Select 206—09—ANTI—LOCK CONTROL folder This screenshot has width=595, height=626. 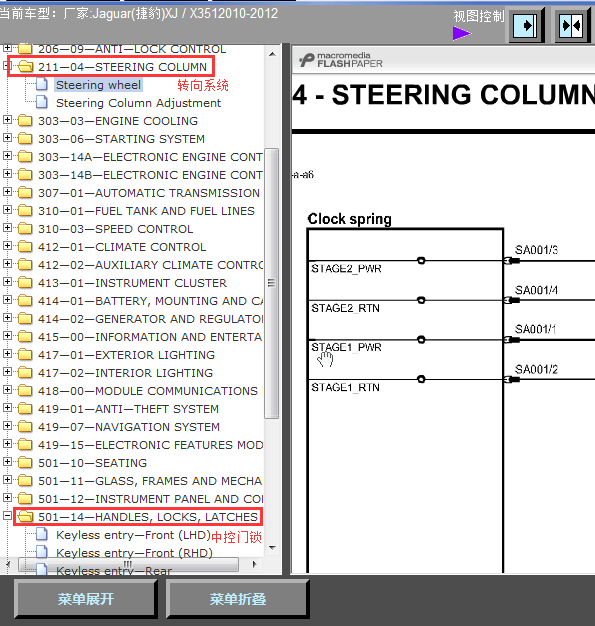132,49
